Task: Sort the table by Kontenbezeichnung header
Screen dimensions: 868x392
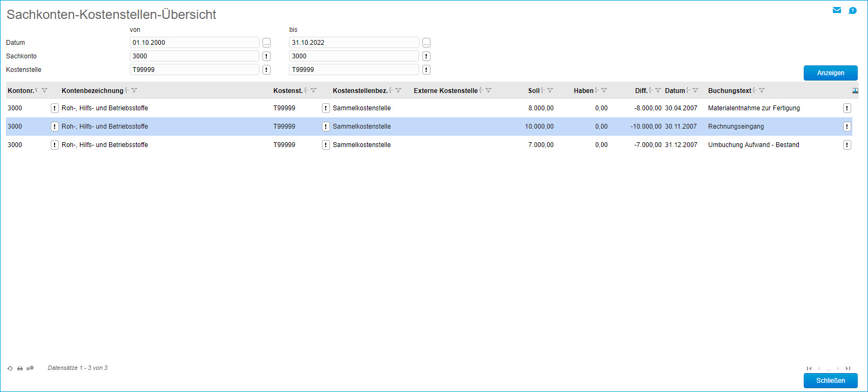Action: click(92, 91)
